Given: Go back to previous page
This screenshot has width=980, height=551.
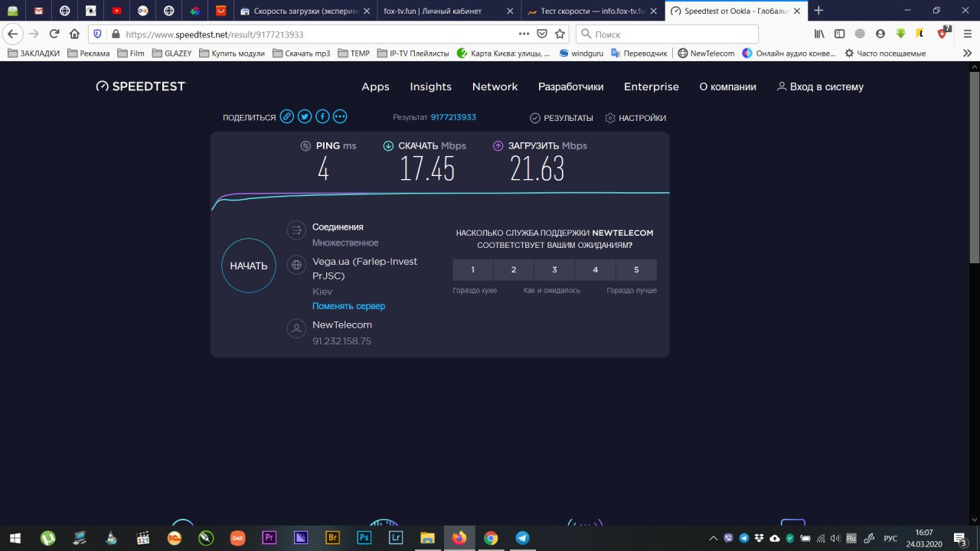Looking at the screenshot, I should click(x=12, y=34).
